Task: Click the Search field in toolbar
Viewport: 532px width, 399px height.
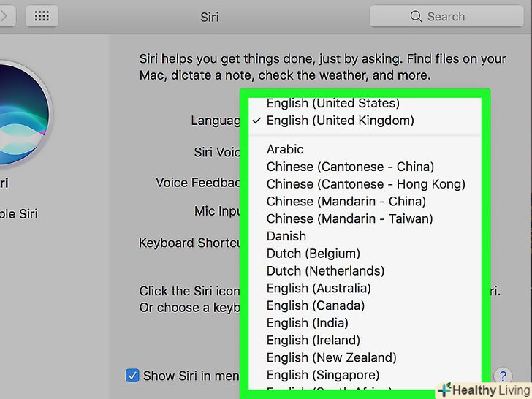Action: (446, 16)
